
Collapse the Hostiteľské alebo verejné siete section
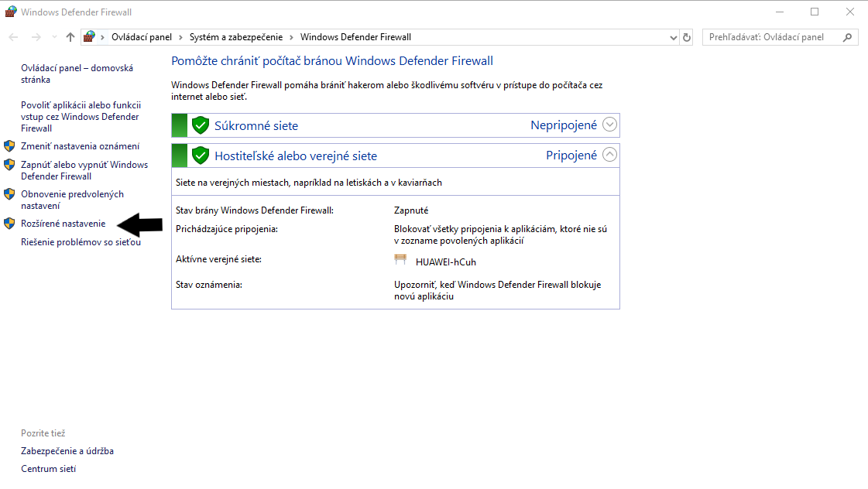tap(609, 155)
